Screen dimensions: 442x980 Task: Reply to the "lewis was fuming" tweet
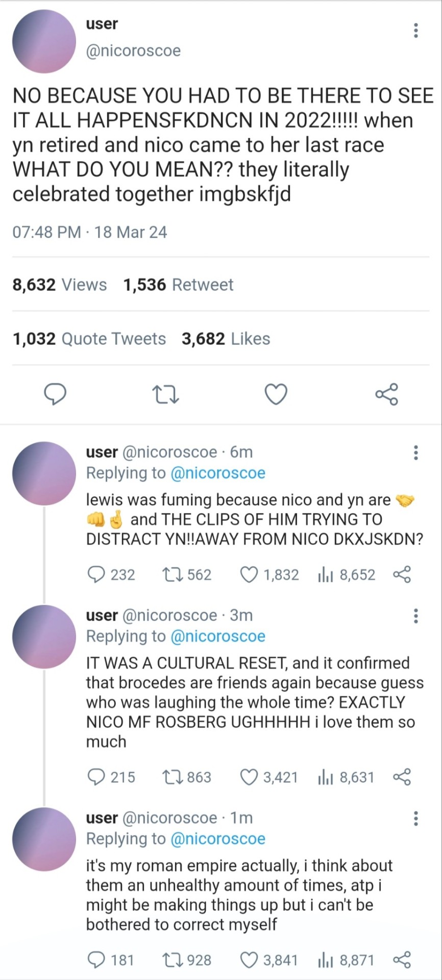click(96, 575)
